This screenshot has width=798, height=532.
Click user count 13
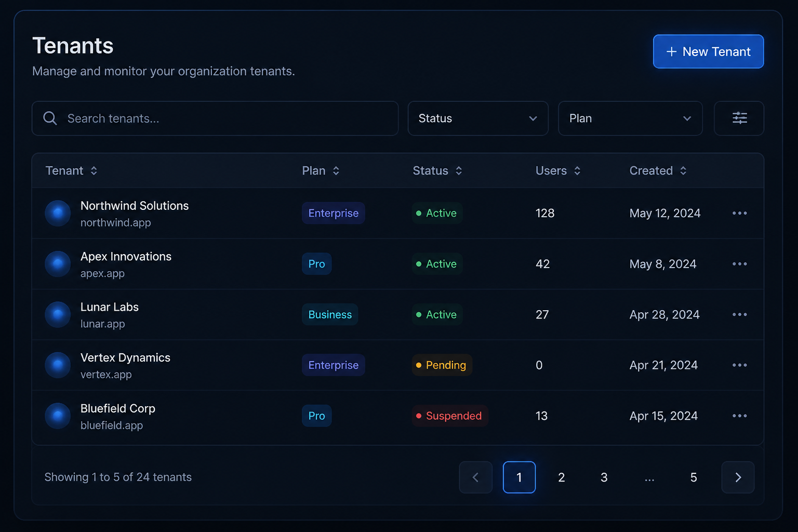pyautogui.click(x=541, y=416)
